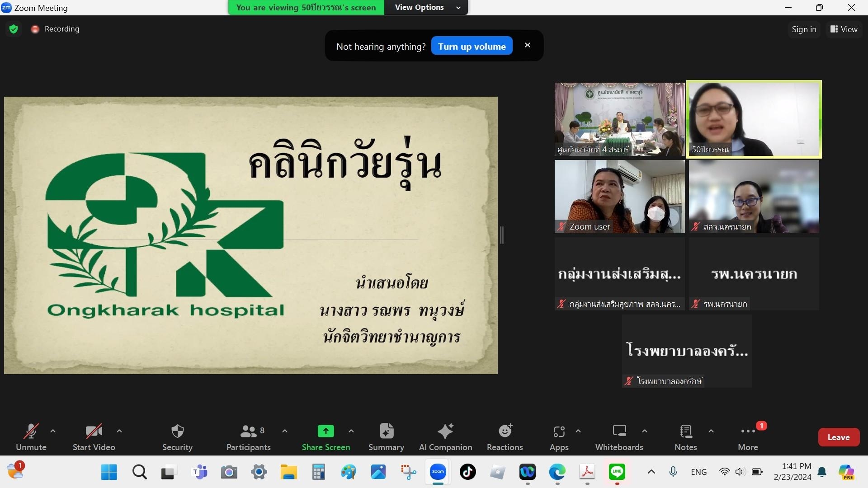Select the กลุ่มงานส่งเสริมสุขภาพ participant tile

[x=620, y=274]
